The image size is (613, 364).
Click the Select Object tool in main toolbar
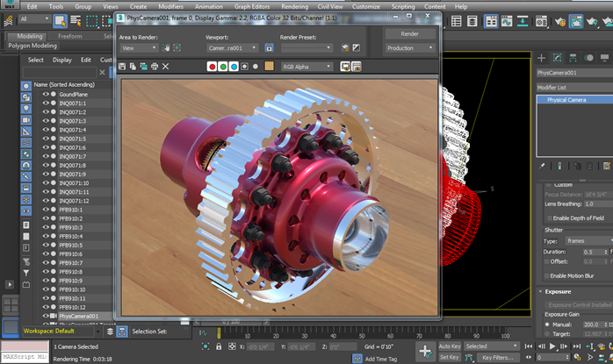(60, 21)
